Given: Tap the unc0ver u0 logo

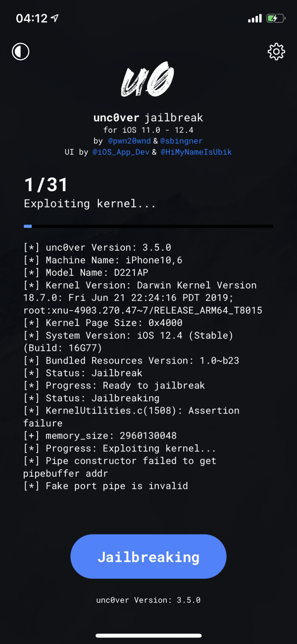Looking at the screenshot, I should tap(148, 83).
